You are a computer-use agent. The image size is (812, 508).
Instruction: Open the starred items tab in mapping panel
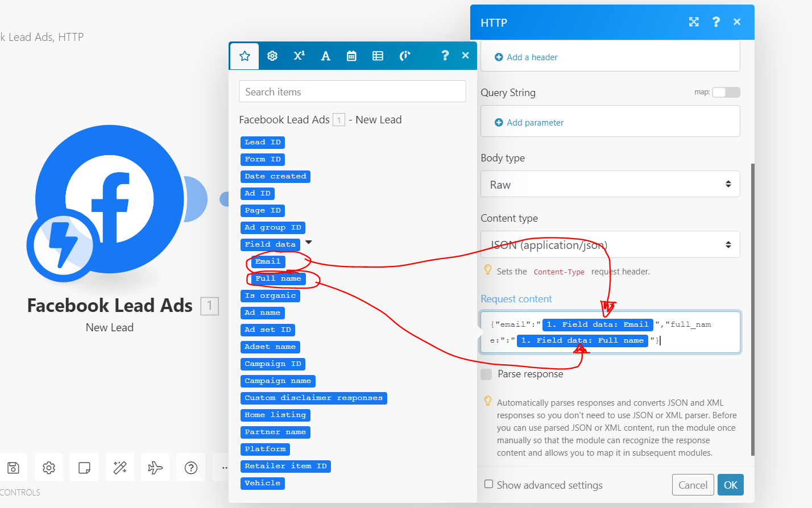(x=245, y=56)
